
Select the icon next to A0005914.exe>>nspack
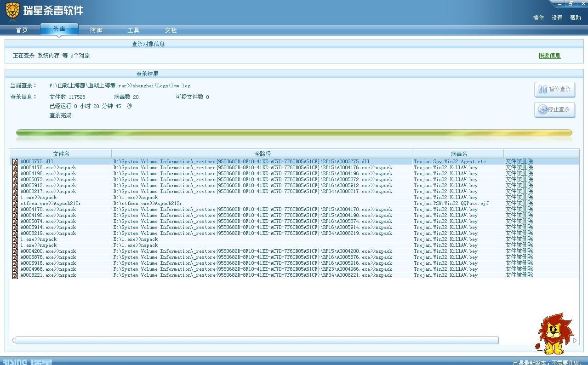point(15,228)
